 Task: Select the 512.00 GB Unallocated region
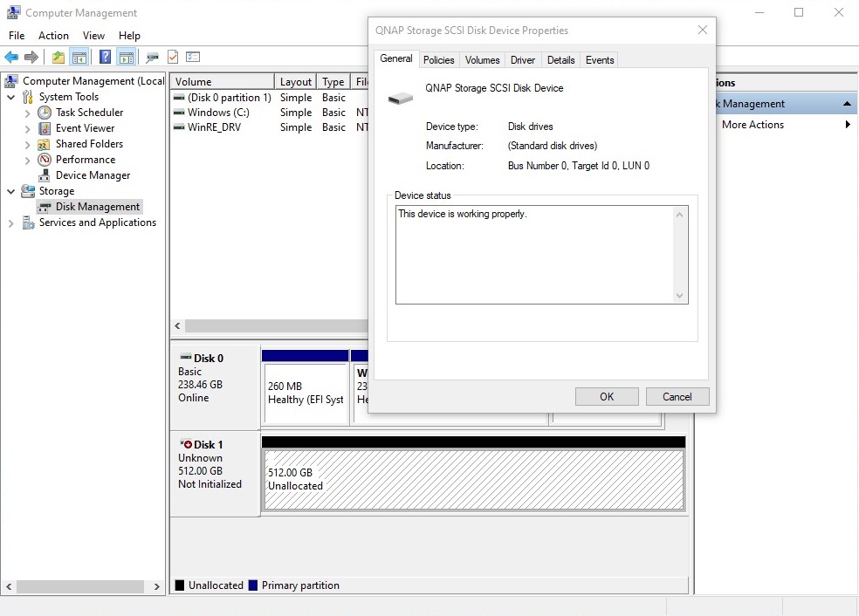pyautogui.click(x=474, y=480)
